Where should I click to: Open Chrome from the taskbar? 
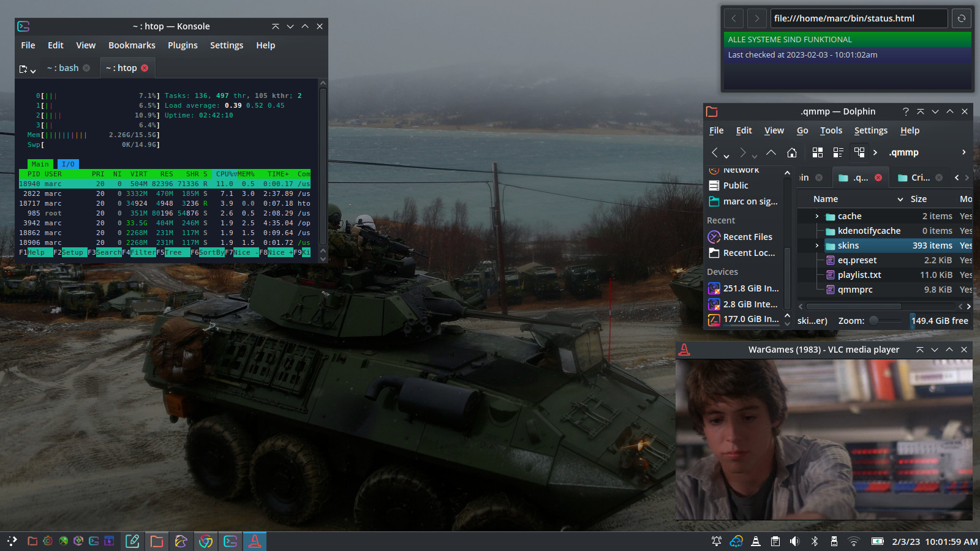pos(206,541)
